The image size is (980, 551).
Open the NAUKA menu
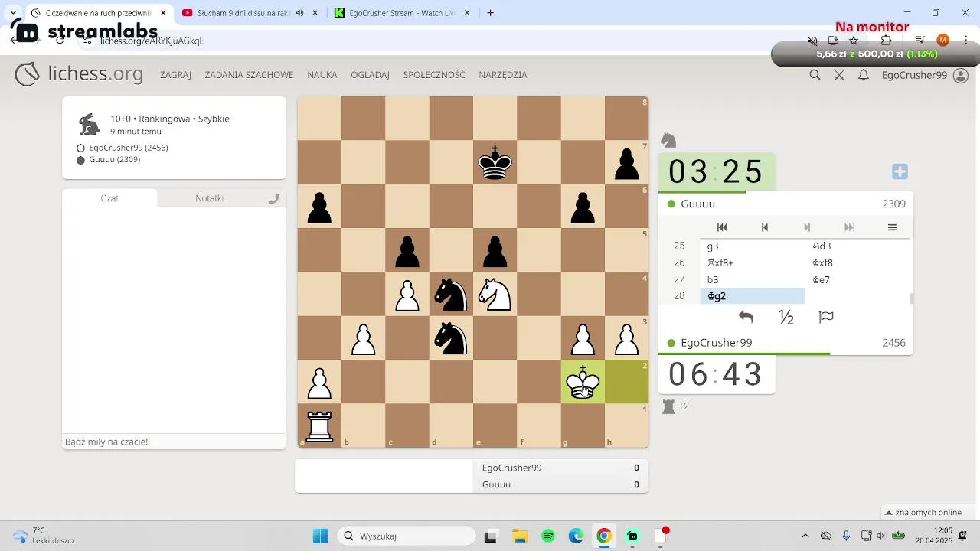322,75
